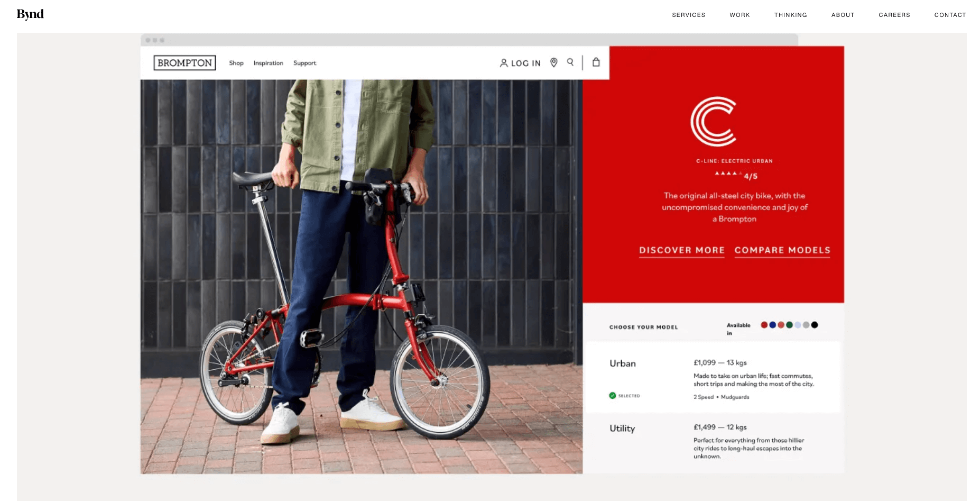The image size is (980, 501).
Task: Click the red Brompton bike photo
Action: coord(362,276)
